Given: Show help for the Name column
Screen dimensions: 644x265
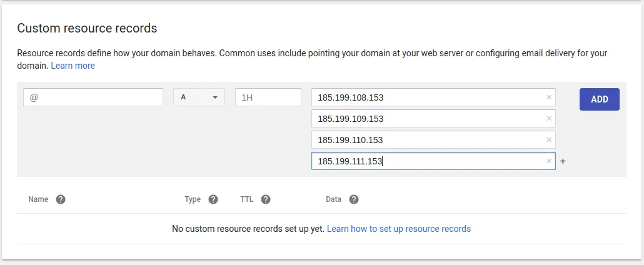Looking at the screenshot, I should 61,199.
